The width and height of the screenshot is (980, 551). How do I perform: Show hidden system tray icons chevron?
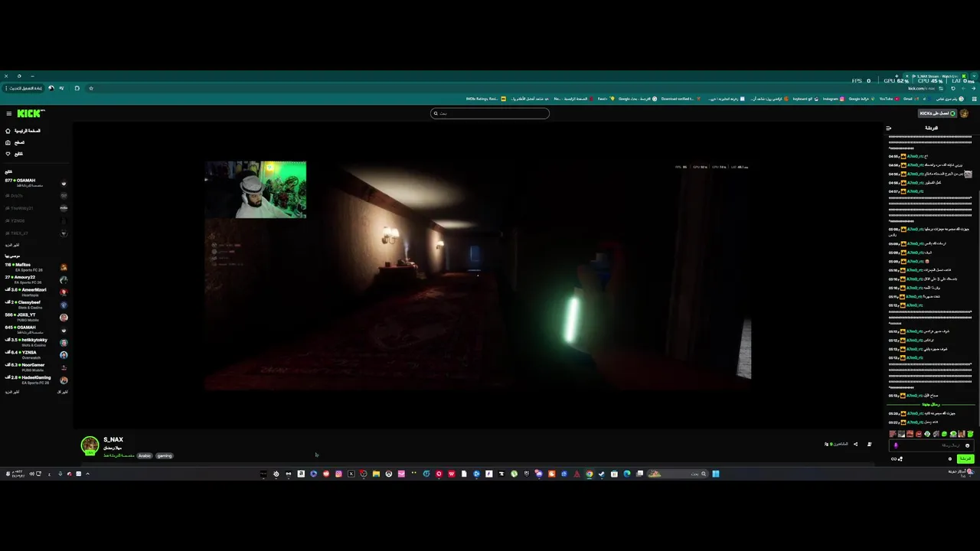87,474
